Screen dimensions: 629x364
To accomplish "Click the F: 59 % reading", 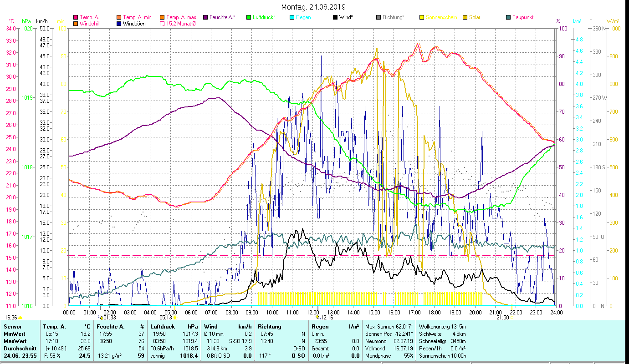I will [x=53, y=356].
